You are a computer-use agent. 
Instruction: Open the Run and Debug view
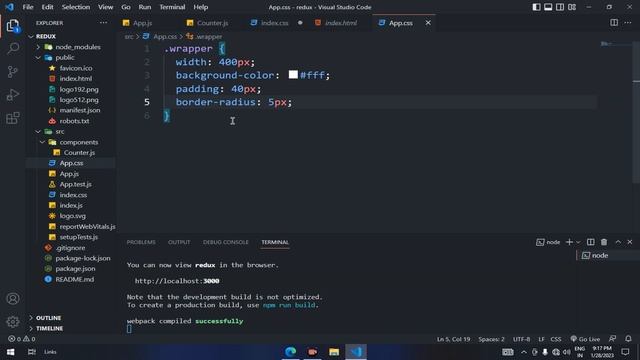[13, 95]
